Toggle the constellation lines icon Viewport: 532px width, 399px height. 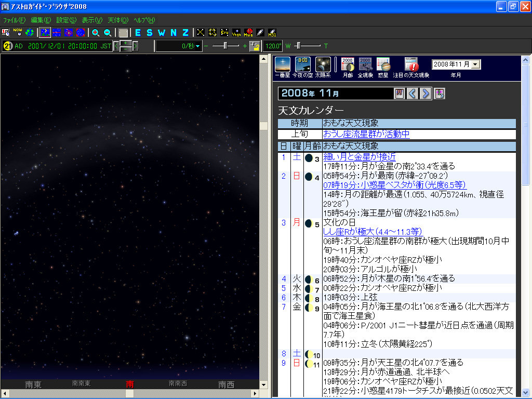pos(201,33)
